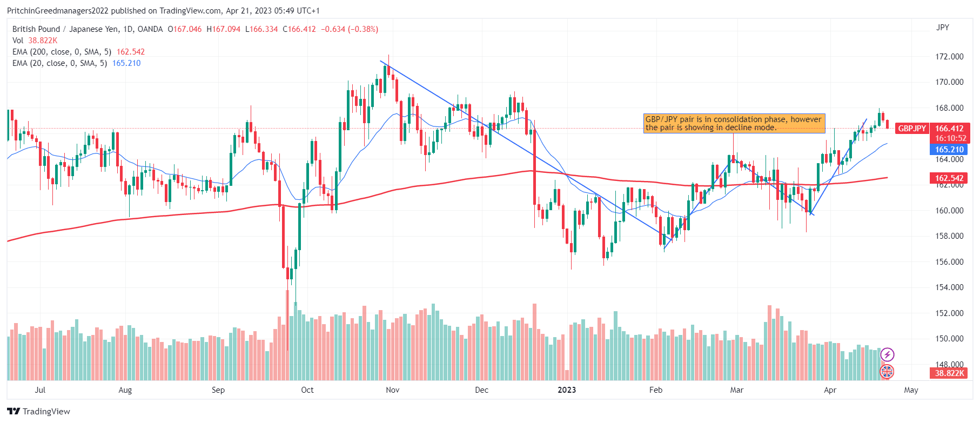Screen dimensions: 980x423
Task: Click the 160.000 price axis label
Action: [949, 211]
